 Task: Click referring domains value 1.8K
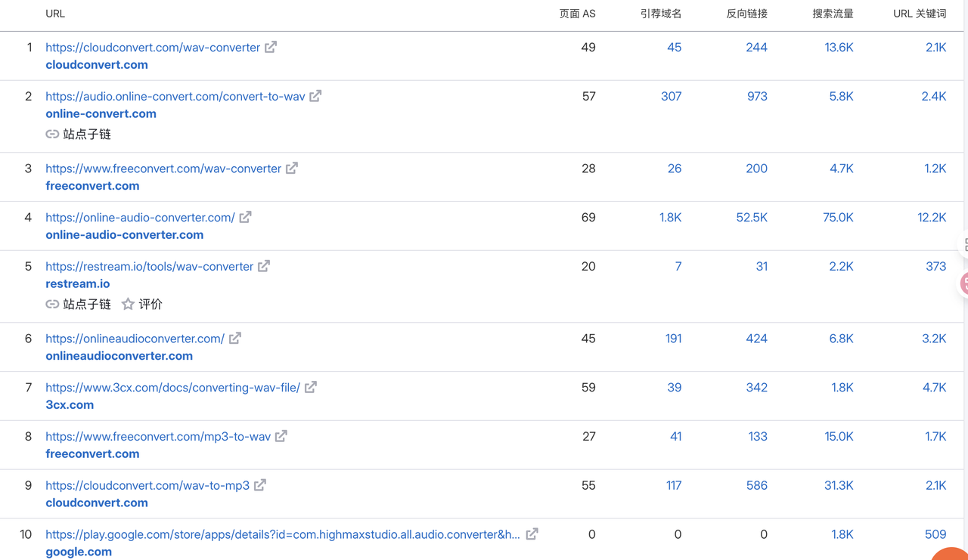click(x=670, y=218)
